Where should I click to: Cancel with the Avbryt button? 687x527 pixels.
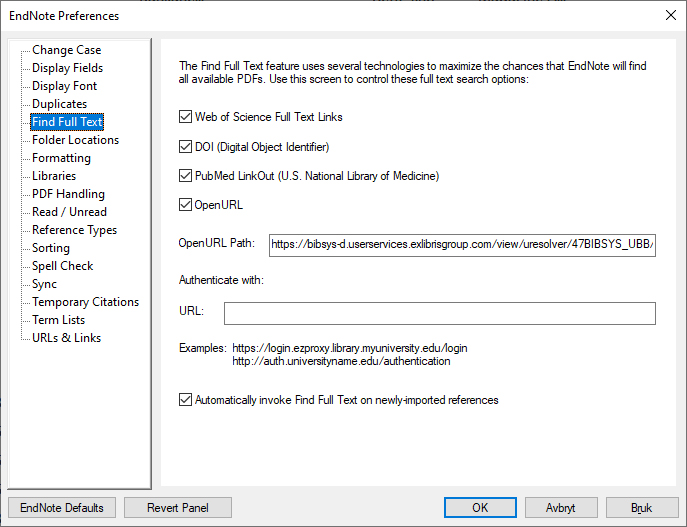(561, 508)
